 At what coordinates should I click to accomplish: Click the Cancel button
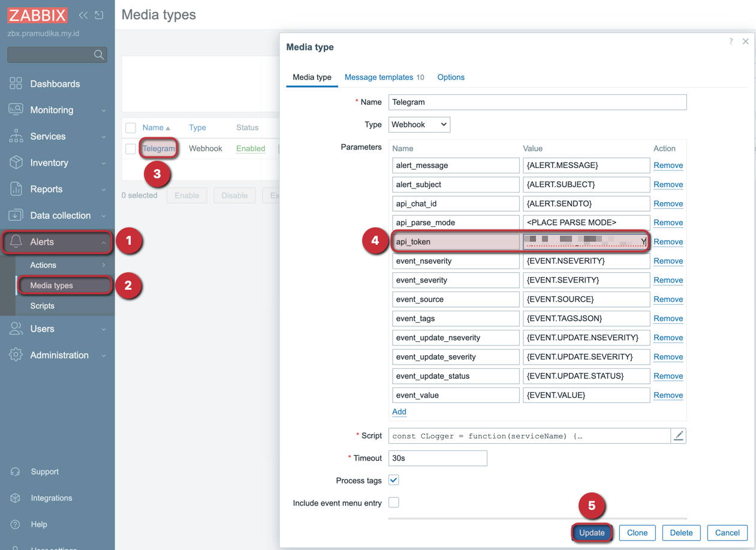click(x=727, y=533)
